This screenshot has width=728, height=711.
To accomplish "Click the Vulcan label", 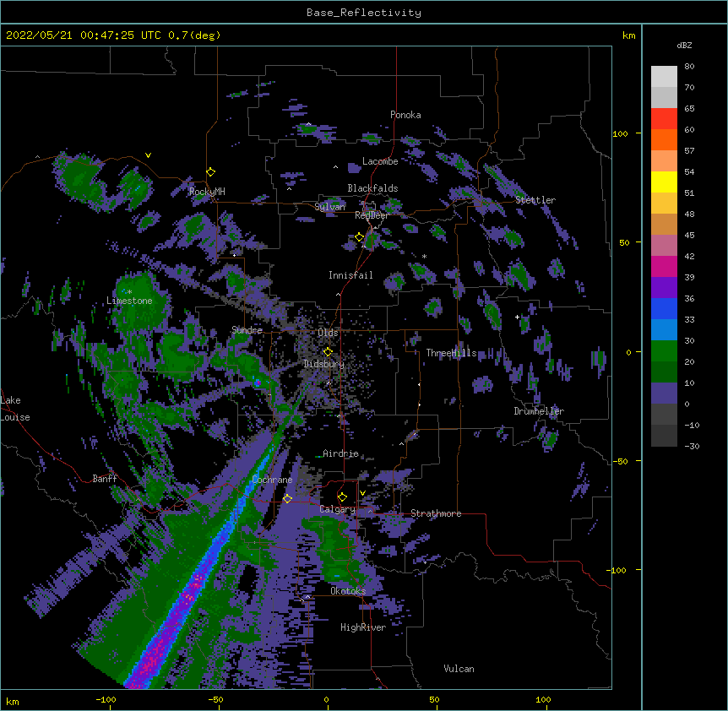I will pos(459,669).
